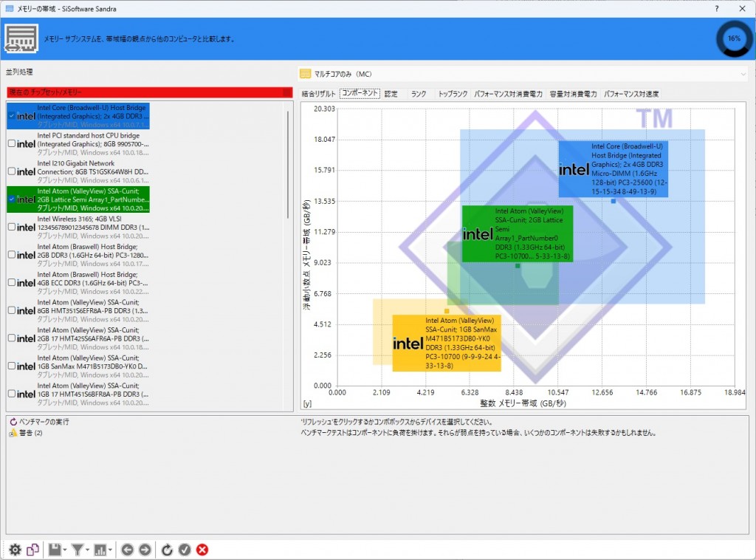Switch to the 結合リザルト tab

(x=318, y=94)
